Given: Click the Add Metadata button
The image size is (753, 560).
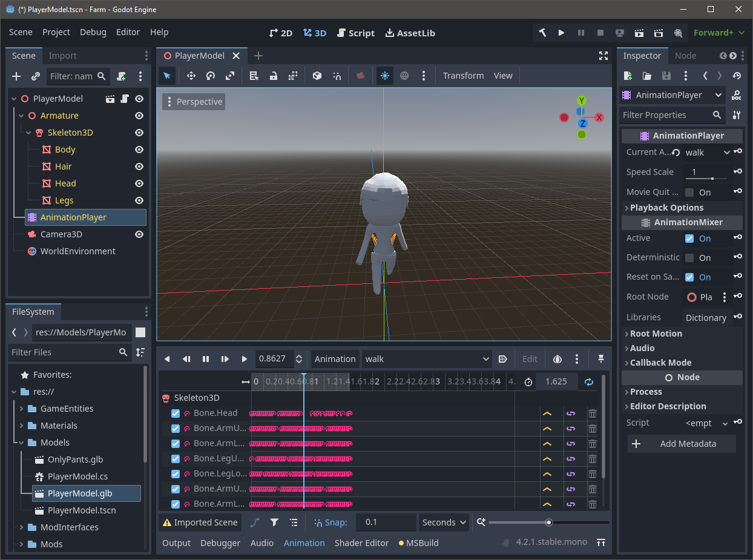Looking at the screenshot, I should tap(682, 444).
